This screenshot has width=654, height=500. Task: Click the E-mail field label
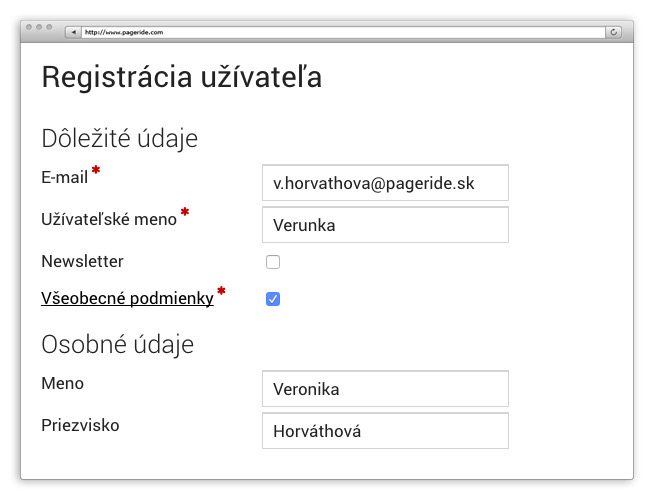(x=65, y=178)
